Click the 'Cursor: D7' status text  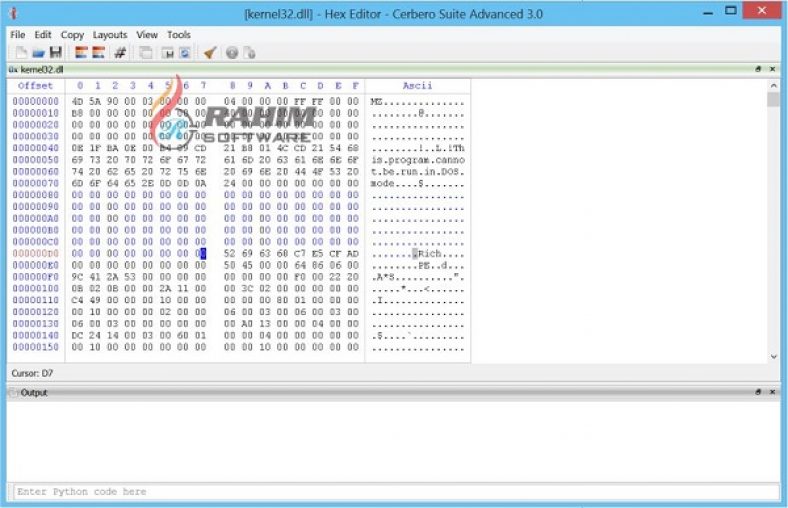[x=32, y=373]
